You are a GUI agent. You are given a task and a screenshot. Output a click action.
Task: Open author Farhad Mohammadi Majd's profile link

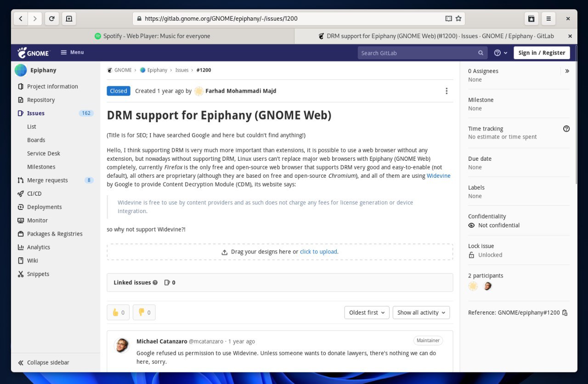[241, 91]
